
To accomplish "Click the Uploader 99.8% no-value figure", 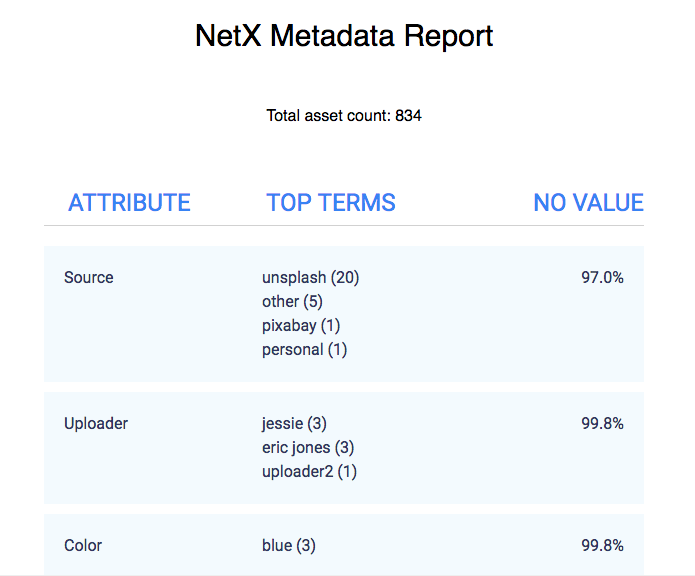I will (x=602, y=424).
